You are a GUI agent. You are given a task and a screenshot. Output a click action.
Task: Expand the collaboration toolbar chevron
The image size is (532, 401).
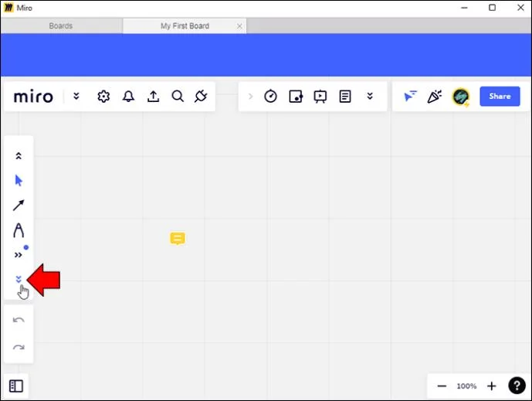[370, 97]
